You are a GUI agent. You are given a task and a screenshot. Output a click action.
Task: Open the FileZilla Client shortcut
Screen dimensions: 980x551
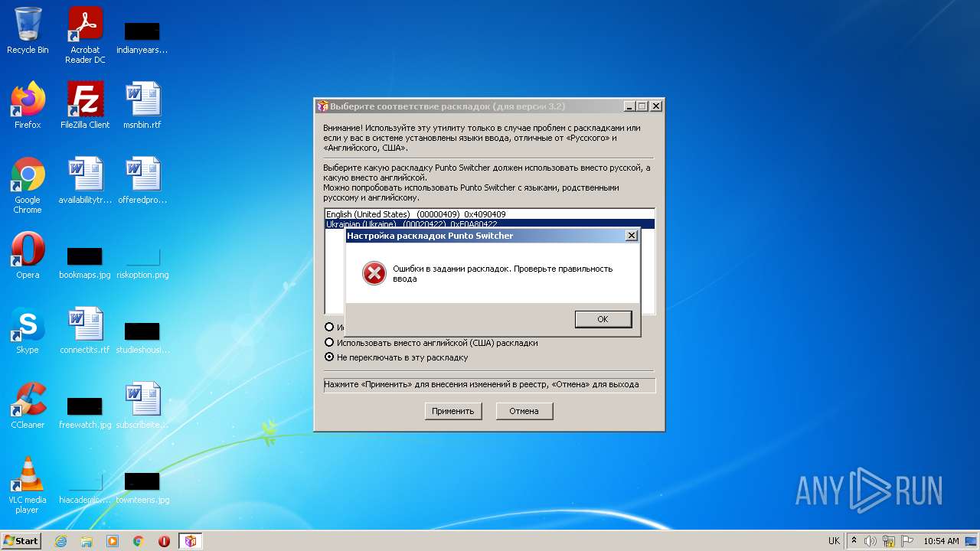[x=85, y=106]
